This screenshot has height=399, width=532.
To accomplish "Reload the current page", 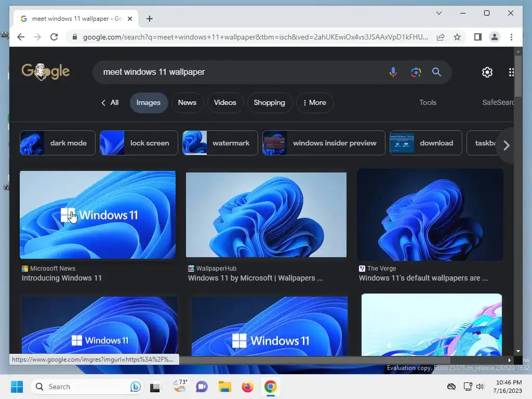I will (x=54, y=37).
